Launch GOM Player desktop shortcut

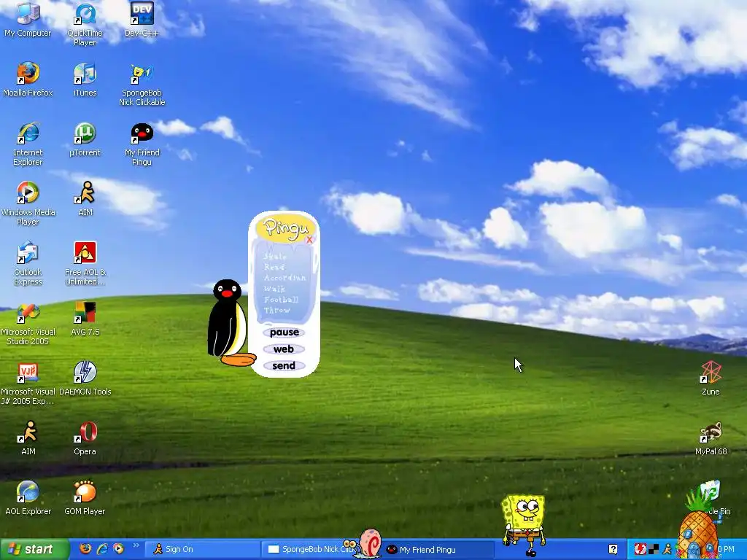(85, 498)
